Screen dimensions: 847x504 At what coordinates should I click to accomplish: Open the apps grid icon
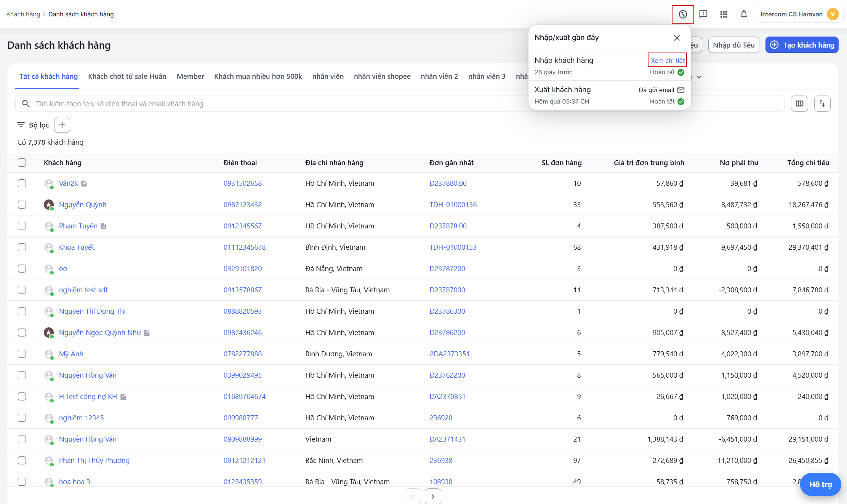(724, 14)
